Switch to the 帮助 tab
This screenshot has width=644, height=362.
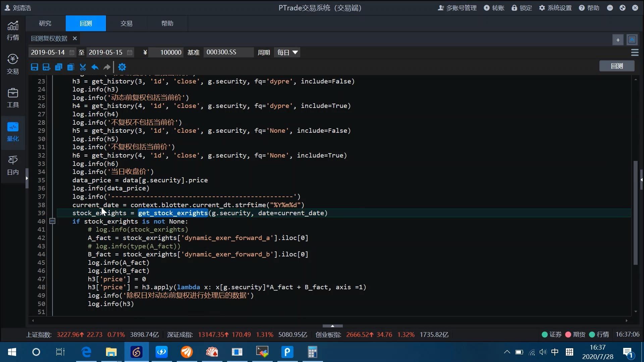pos(167,23)
